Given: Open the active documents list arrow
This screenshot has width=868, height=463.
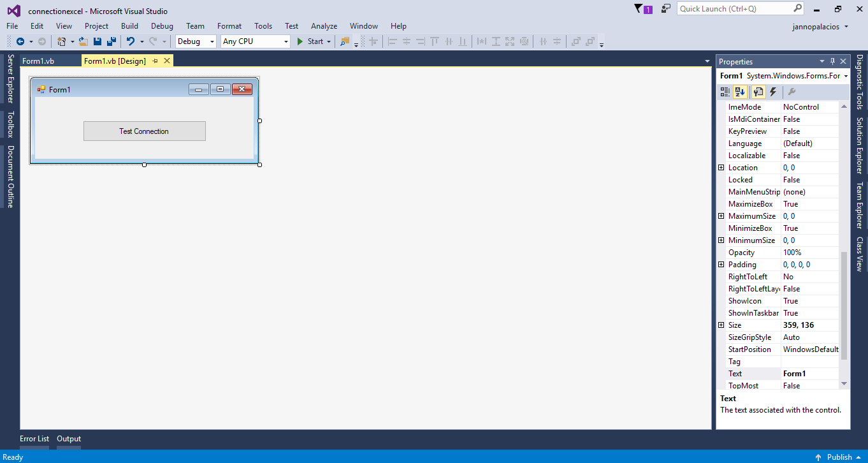Looking at the screenshot, I should (x=707, y=61).
